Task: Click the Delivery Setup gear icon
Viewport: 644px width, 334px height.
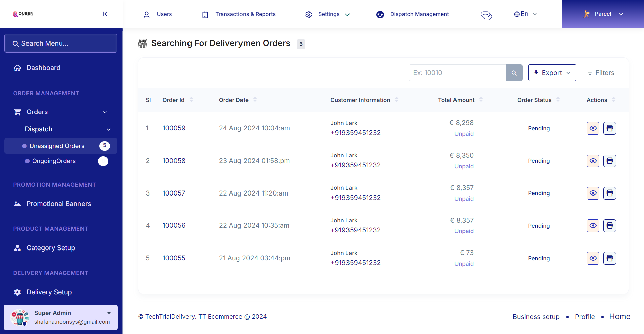Action: [x=17, y=292]
